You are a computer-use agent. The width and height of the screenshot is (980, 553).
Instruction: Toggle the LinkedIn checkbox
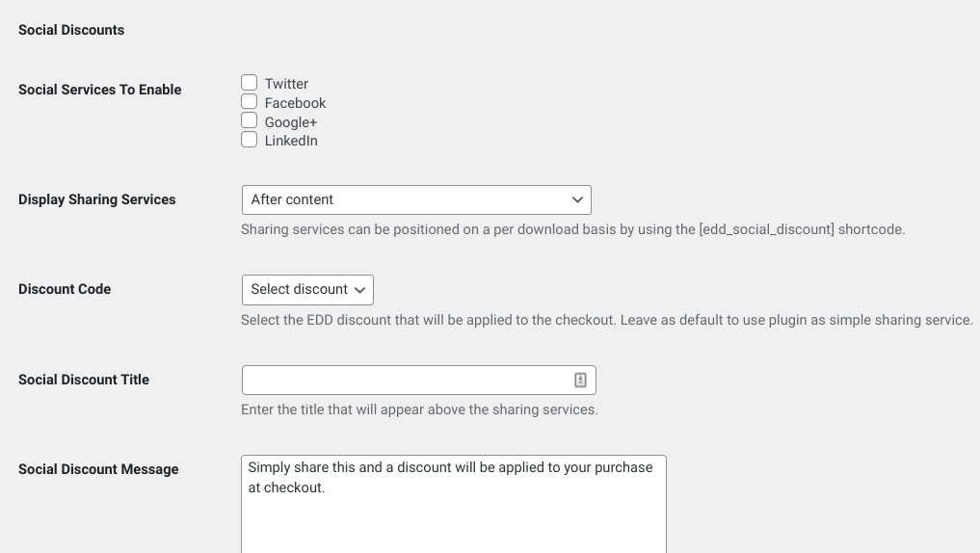[250, 140]
